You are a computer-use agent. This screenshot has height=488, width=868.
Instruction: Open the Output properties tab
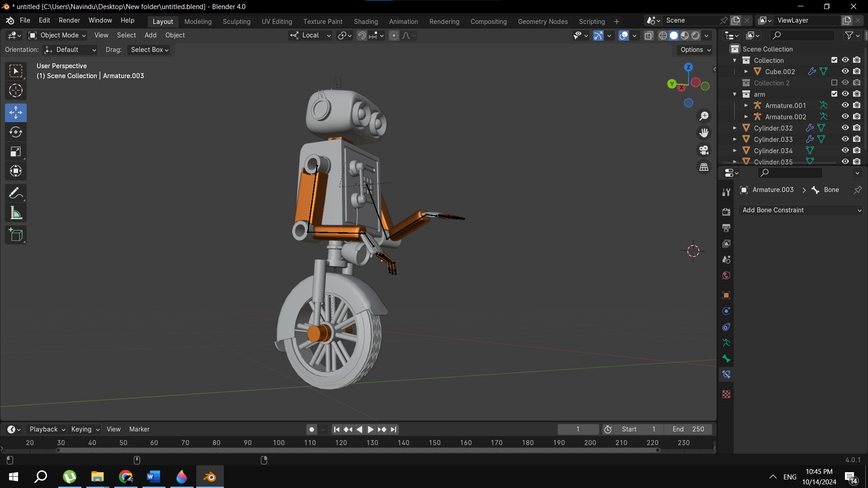726,228
